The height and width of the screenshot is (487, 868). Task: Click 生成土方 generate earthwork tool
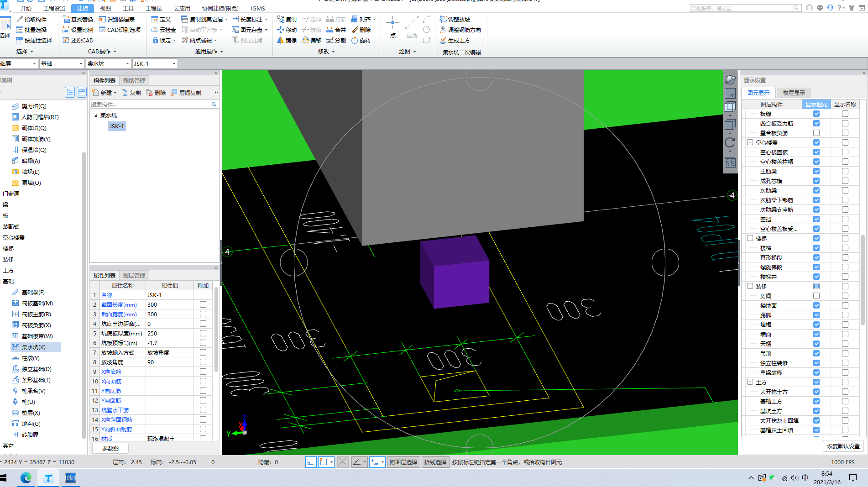coord(455,40)
